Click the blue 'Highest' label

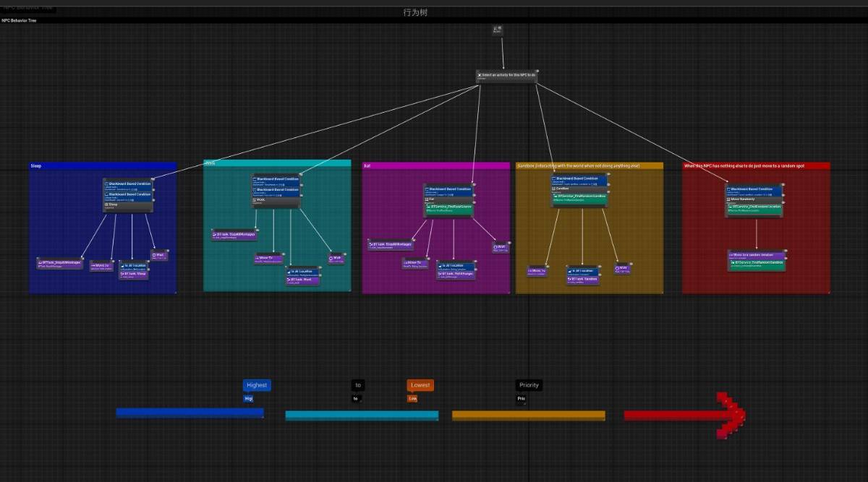pos(256,385)
